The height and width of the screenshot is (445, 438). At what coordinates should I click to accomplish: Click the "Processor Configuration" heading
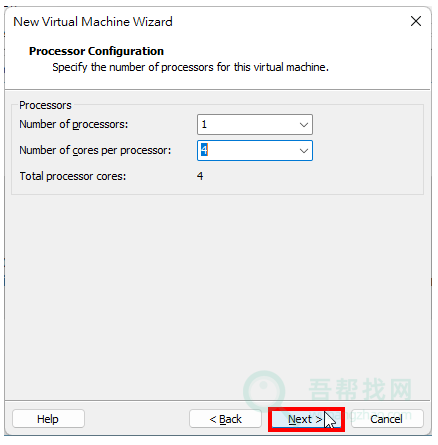96,51
